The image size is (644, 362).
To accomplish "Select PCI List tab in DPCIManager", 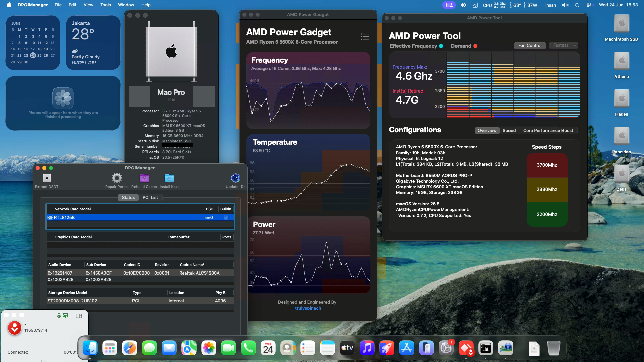I will (x=150, y=198).
